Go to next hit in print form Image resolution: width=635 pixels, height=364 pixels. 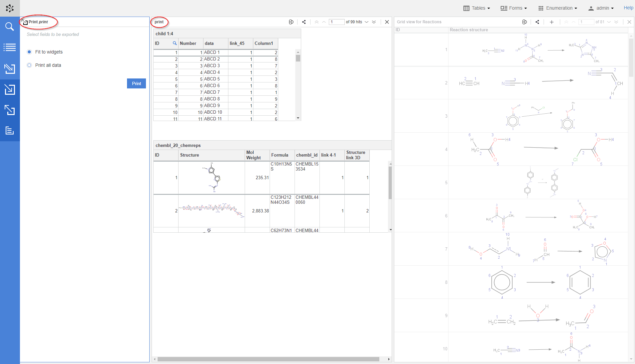(367, 22)
